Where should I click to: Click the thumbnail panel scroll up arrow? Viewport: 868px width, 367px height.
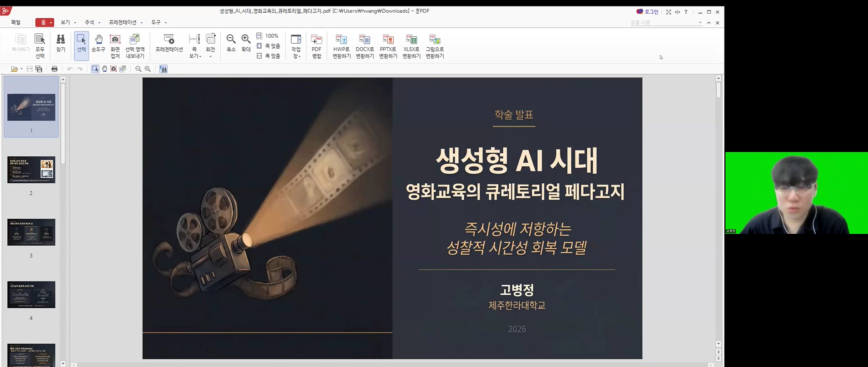point(63,79)
